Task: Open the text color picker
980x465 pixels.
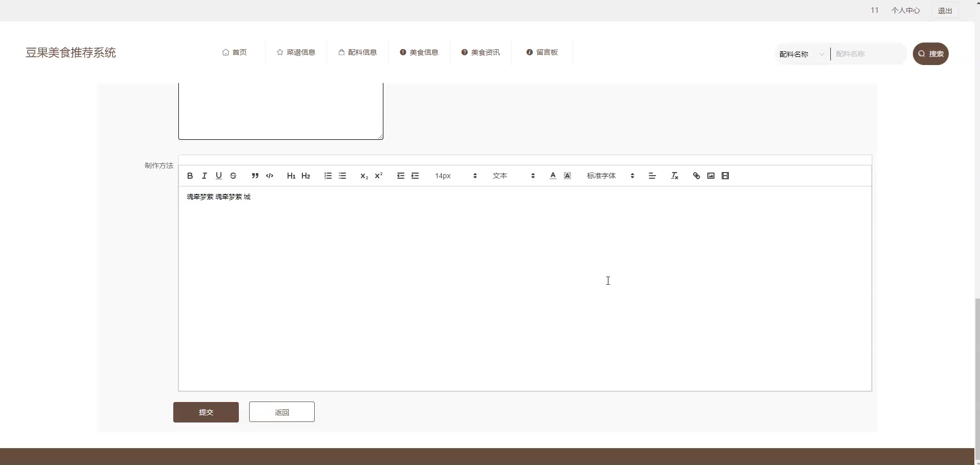Action: point(553,176)
